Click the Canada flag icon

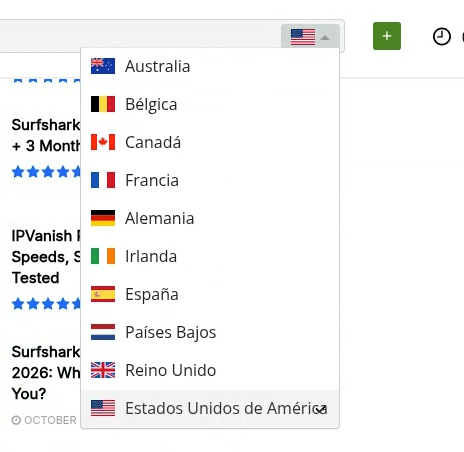pos(103,142)
